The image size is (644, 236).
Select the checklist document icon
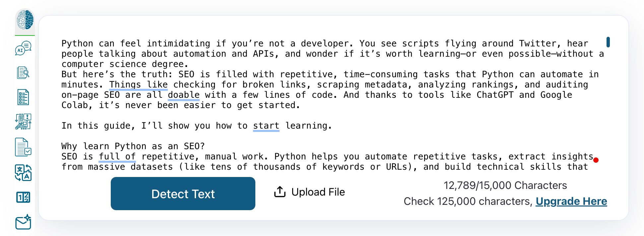pyautogui.click(x=23, y=97)
